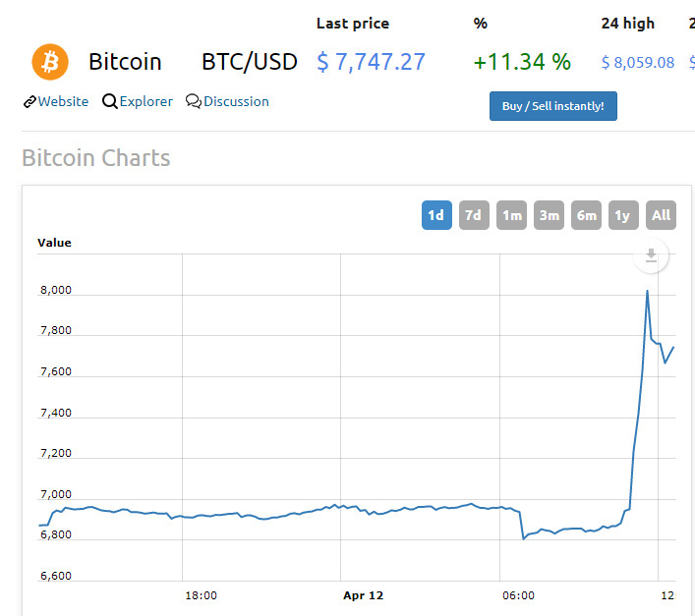
Task: Show the 3m chart range
Action: pyautogui.click(x=549, y=215)
